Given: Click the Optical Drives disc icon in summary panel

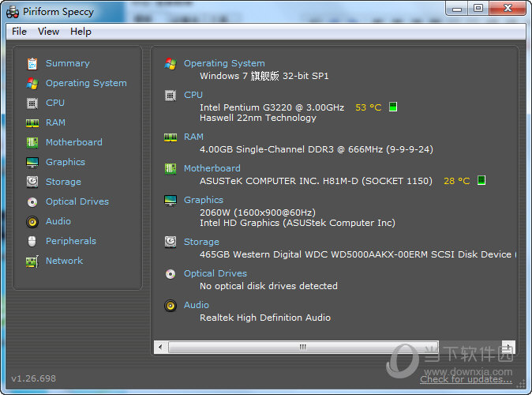Looking at the screenshot, I should 170,274.
